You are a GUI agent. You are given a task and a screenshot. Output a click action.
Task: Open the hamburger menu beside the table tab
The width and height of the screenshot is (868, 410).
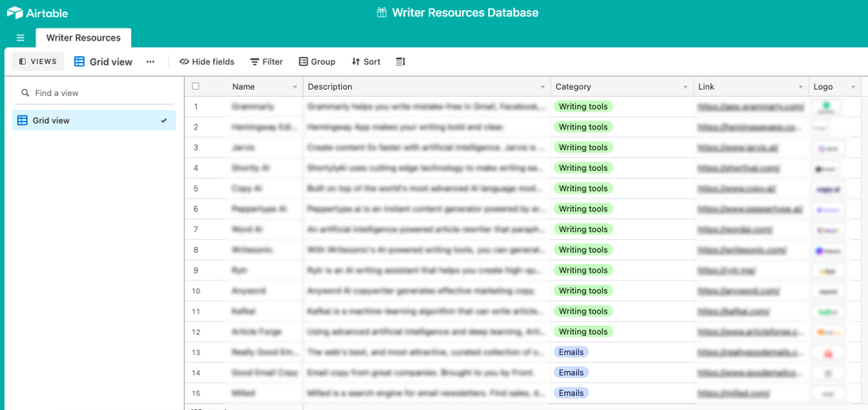click(21, 38)
